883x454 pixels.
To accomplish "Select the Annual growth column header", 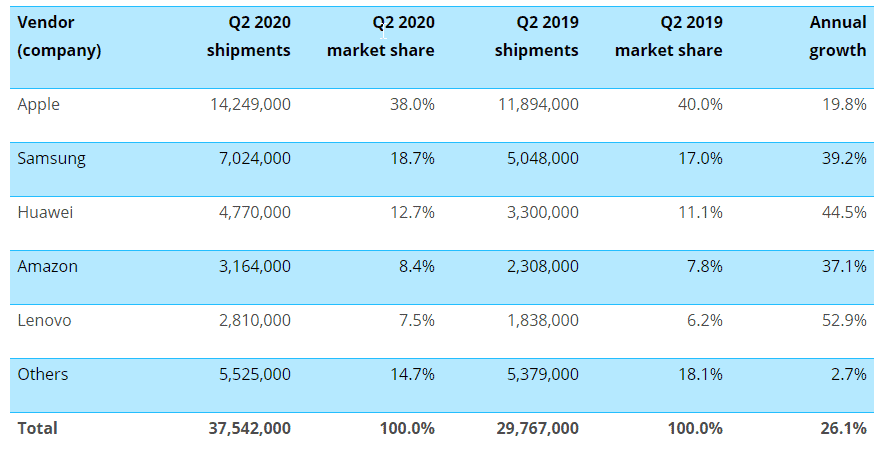I will (837, 36).
